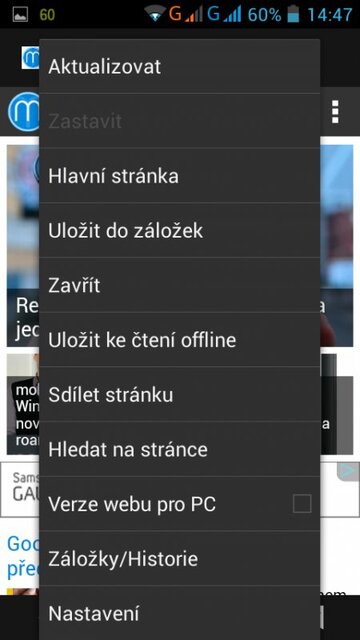Tap the picture notification icon in the status bar
The image size is (360, 640).
coord(20,15)
